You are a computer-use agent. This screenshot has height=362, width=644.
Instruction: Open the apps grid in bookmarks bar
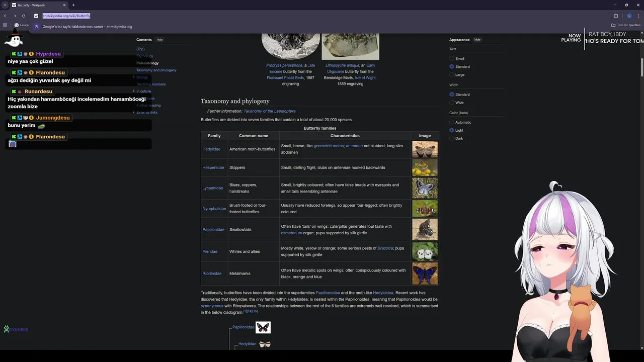tap(5, 25)
